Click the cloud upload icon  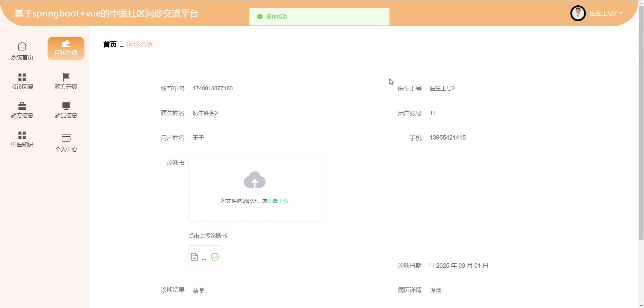[x=255, y=180]
